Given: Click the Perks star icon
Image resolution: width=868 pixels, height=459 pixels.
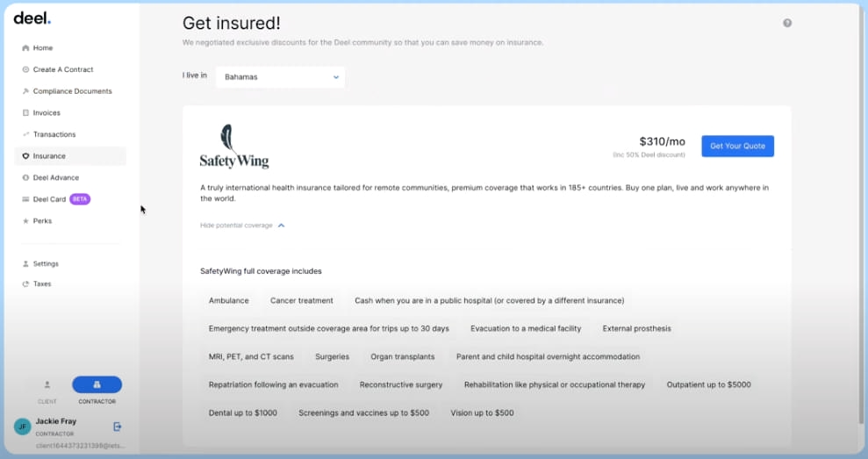Looking at the screenshot, I should click(25, 221).
